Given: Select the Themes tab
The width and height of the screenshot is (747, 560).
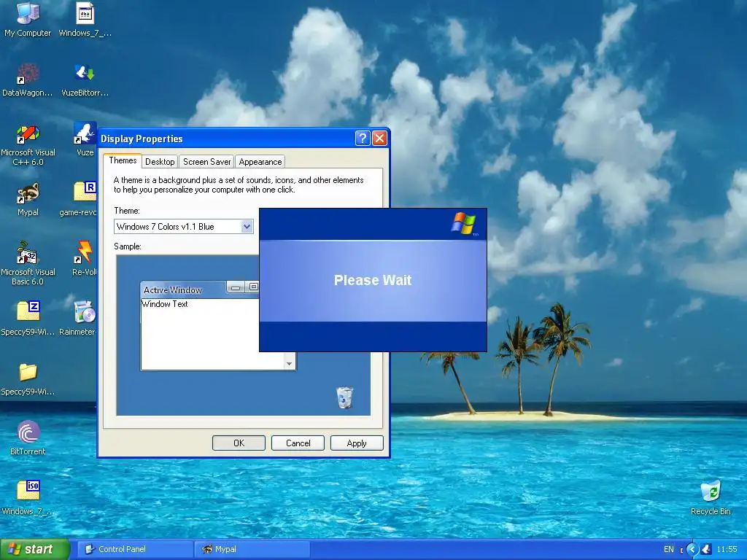Looking at the screenshot, I should [123, 160].
